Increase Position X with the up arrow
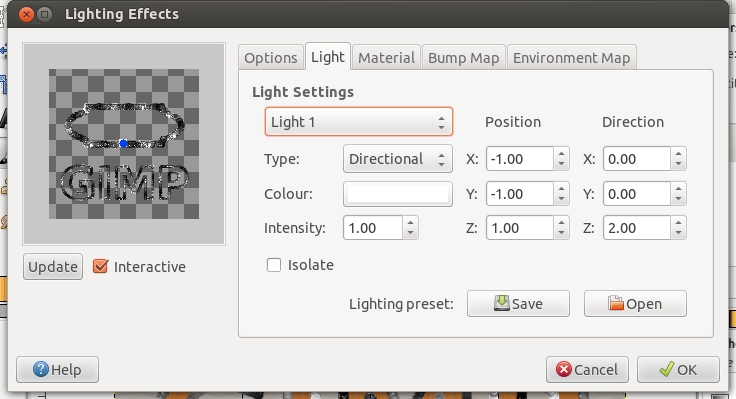The width and height of the screenshot is (736, 399). [x=561, y=153]
